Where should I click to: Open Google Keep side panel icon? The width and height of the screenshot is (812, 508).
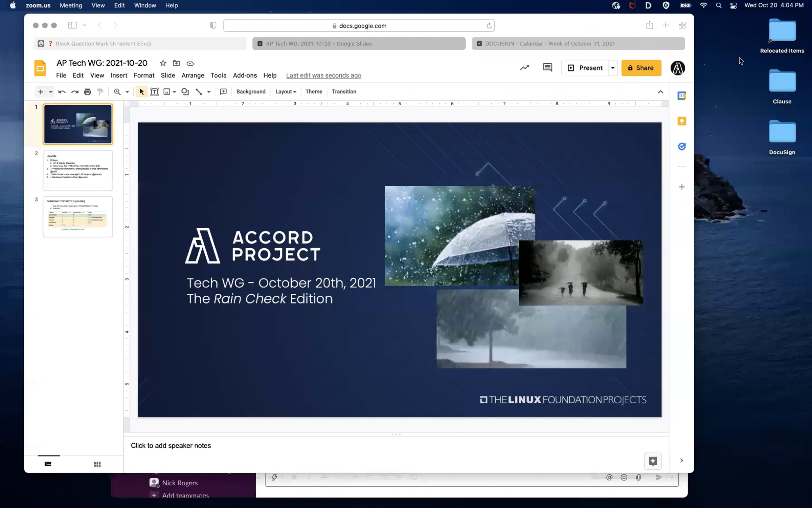click(x=682, y=121)
